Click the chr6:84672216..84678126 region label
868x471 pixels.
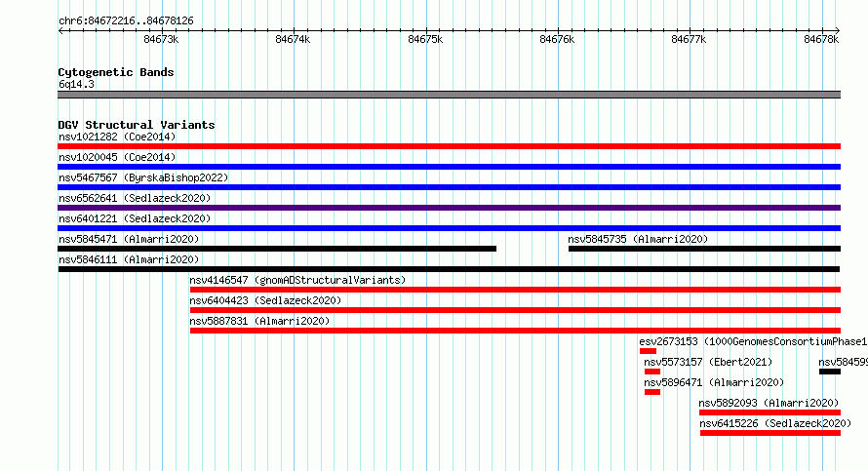coord(126,20)
